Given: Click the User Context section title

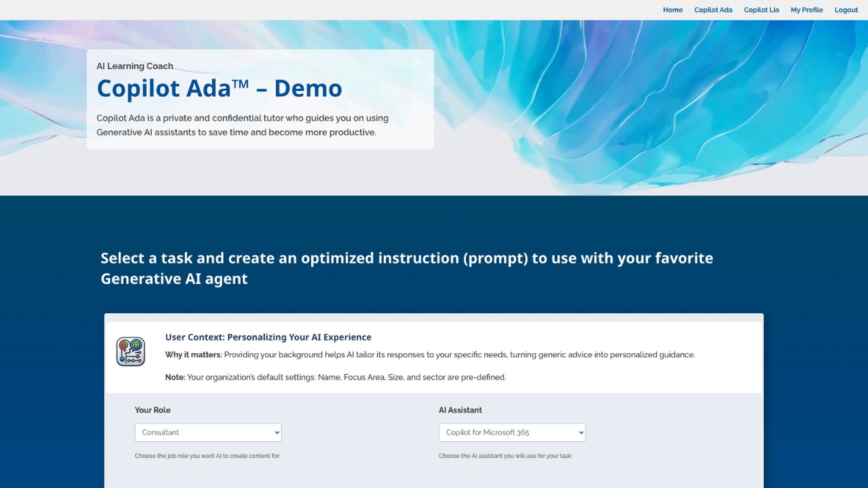Looking at the screenshot, I should tap(268, 337).
